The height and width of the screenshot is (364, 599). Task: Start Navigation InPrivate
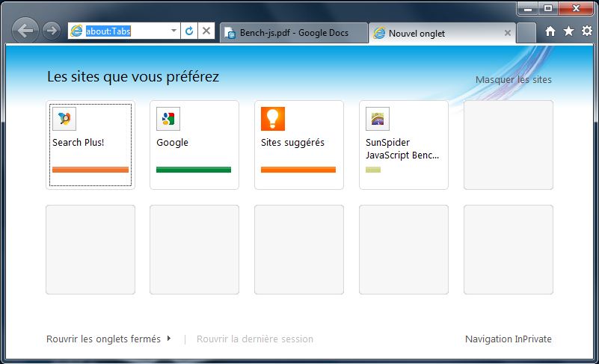click(508, 339)
